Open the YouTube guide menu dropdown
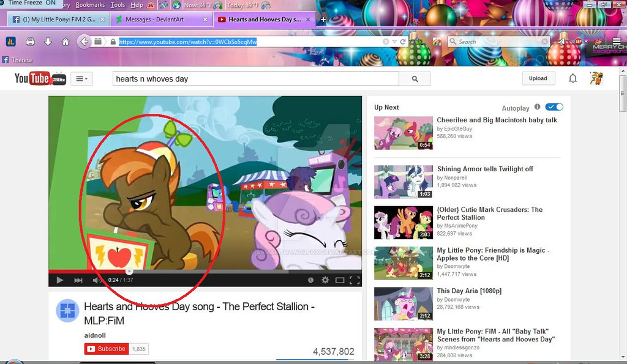 pyautogui.click(x=82, y=79)
